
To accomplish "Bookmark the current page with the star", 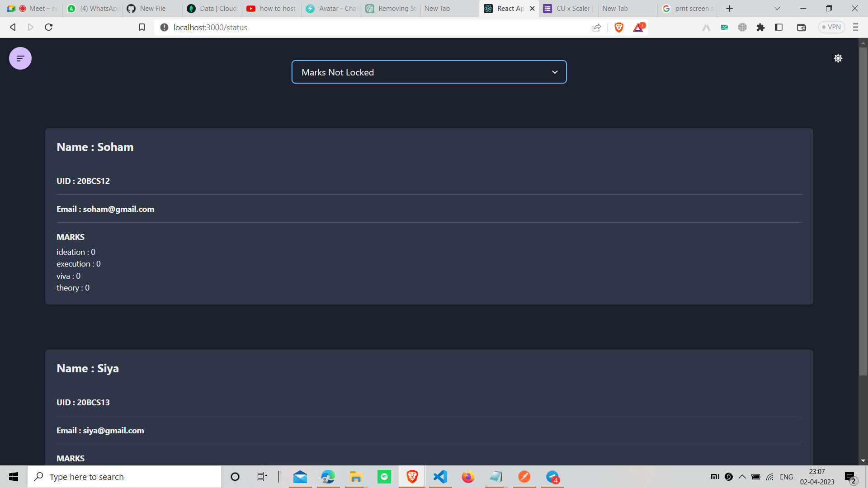I will tap(142, 27).
